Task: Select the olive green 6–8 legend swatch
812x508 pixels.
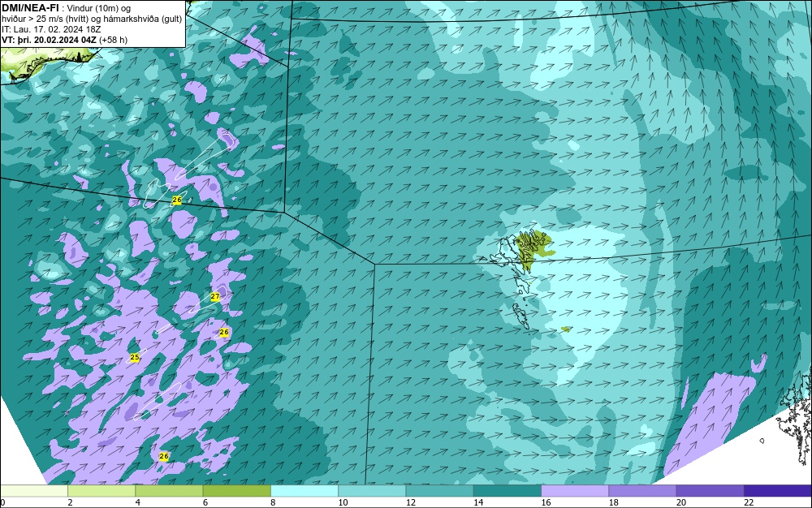Action: tap(236, 491)
